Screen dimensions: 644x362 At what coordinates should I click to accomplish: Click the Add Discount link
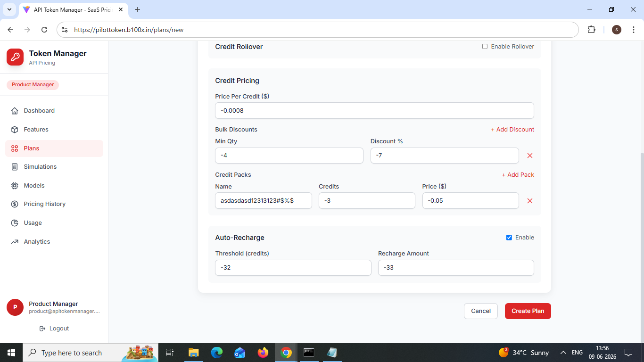[x=512, y=130]
